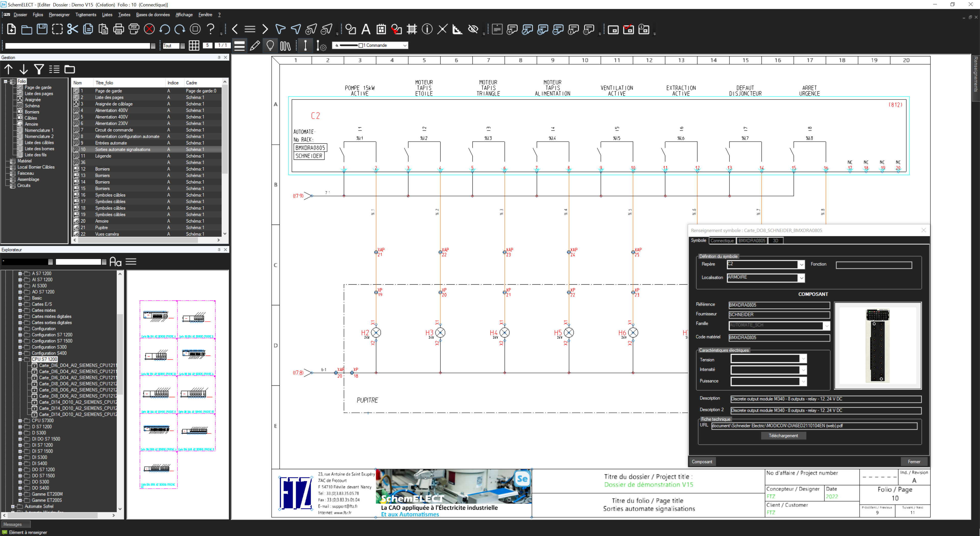Open help with the question mark toolbar icon
Image resolution: width=980 pixels, height=536 pixels.
coord(210,29)
